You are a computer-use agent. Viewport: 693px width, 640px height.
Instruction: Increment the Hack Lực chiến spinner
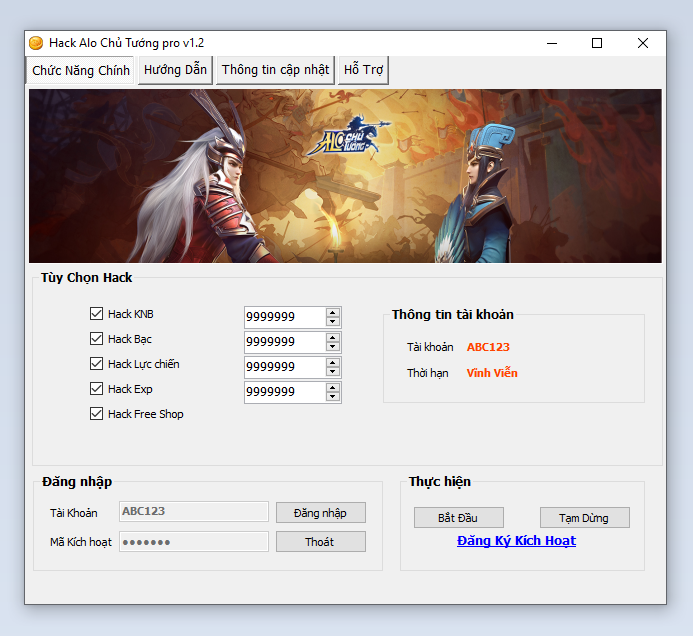click(333, 362)
